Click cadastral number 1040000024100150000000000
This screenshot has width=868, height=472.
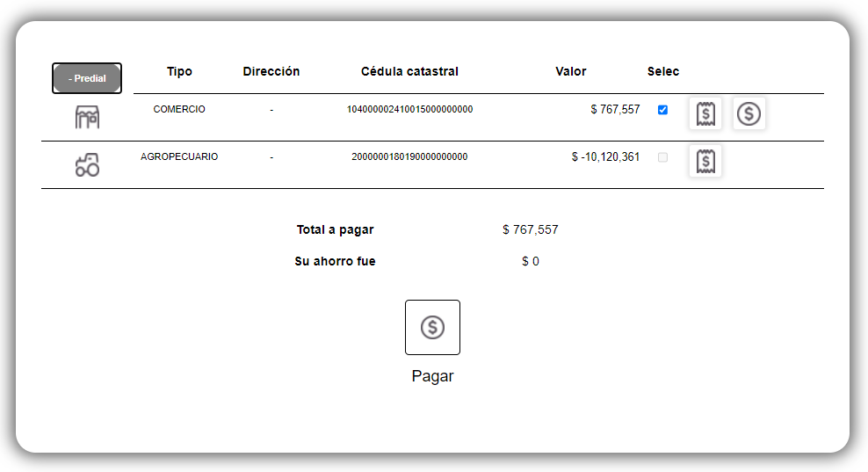point(409,110)
